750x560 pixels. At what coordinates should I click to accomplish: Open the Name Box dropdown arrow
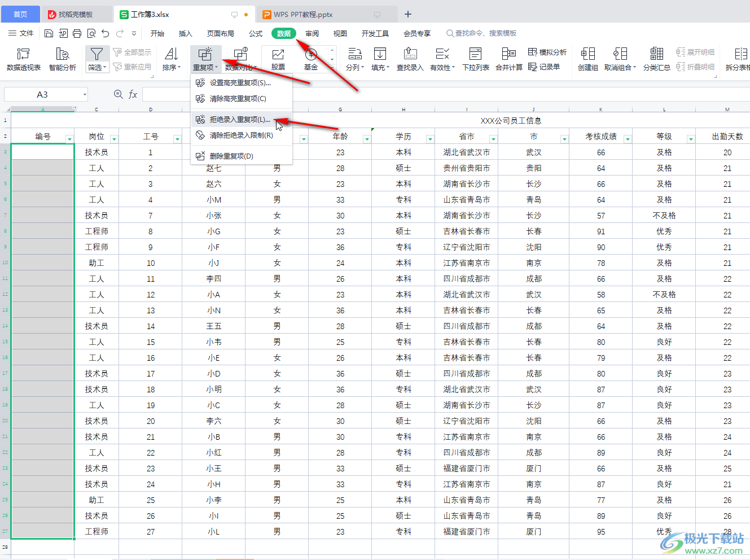[x=85, y=95]
